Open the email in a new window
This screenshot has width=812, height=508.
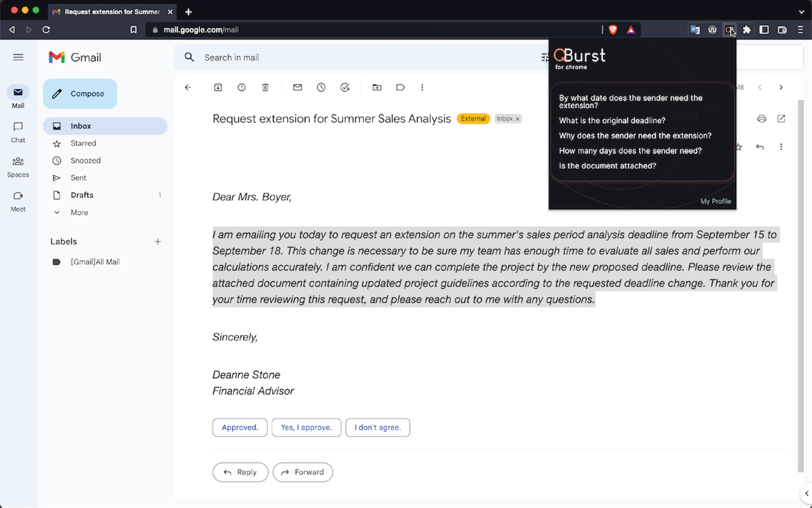pos(781,119)
